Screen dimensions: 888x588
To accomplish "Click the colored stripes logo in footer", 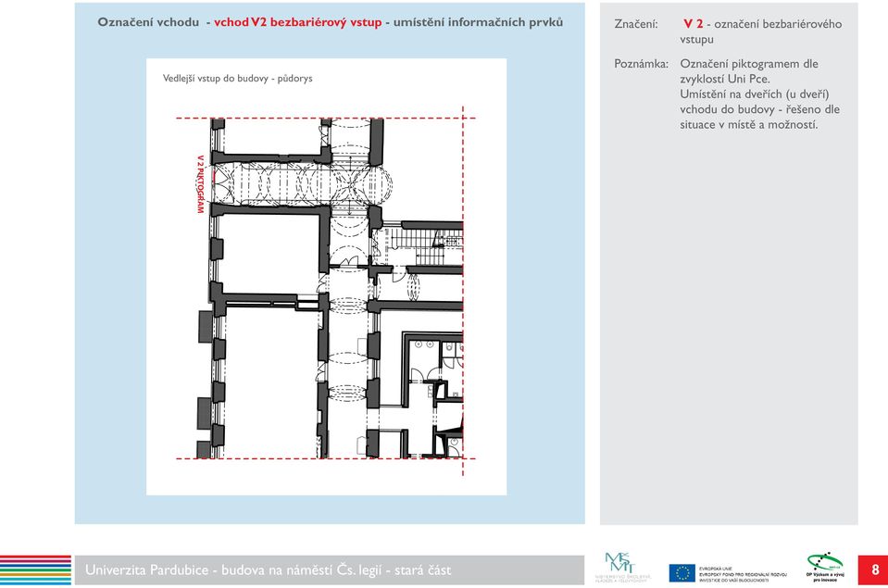I will click(36, 569).
